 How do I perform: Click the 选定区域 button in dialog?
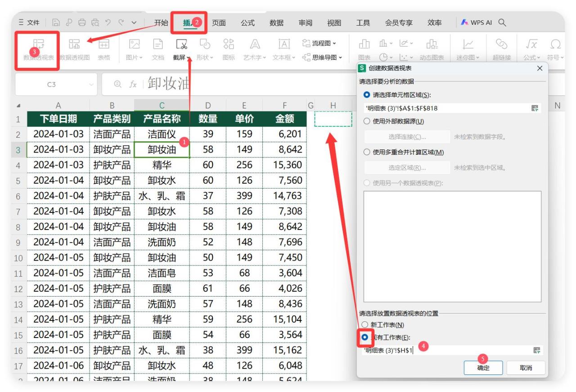click(x=407, y=168)
